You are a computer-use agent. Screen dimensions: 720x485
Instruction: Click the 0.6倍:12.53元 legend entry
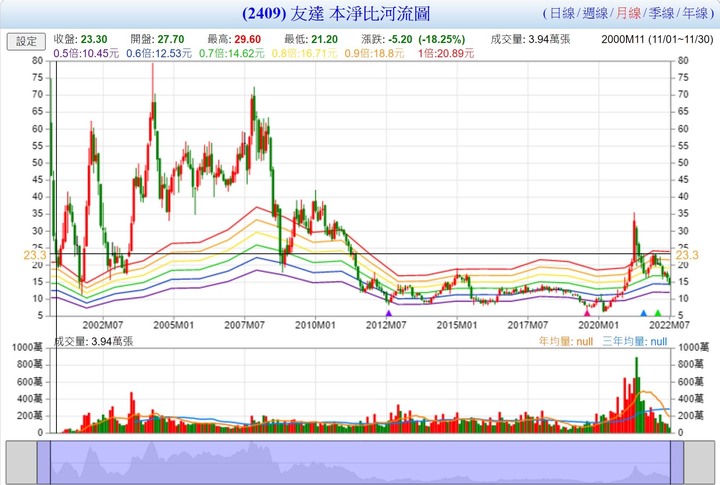pos(159,54)
